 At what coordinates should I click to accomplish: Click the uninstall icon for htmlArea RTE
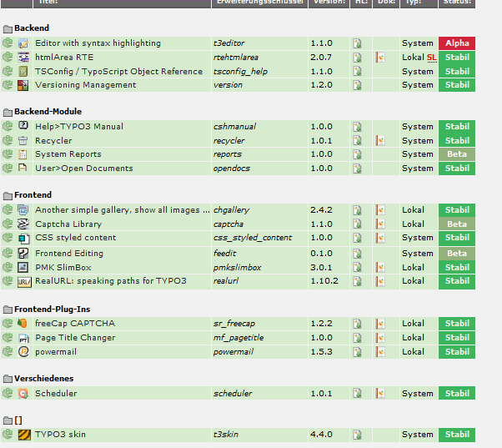(8, 57)
